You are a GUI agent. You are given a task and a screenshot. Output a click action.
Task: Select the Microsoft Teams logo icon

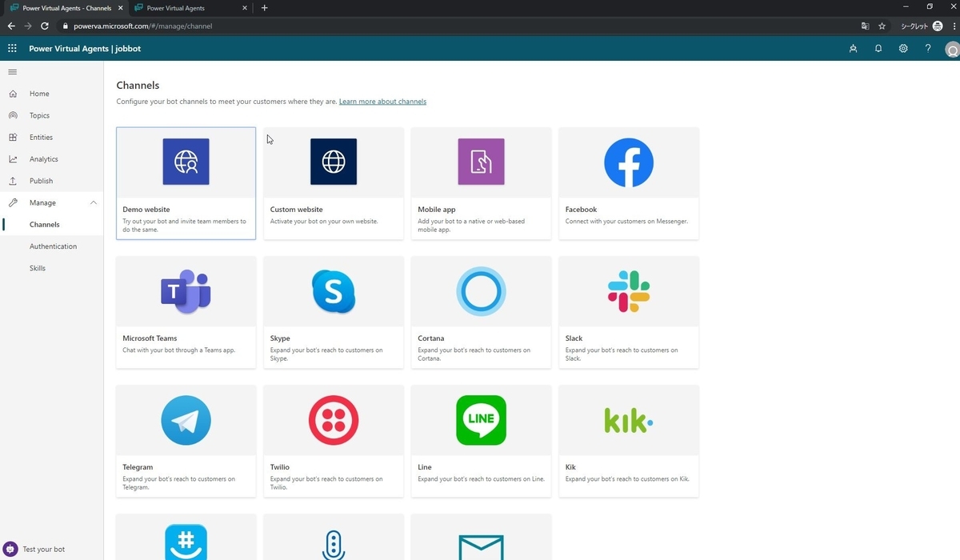coord(186,291)
